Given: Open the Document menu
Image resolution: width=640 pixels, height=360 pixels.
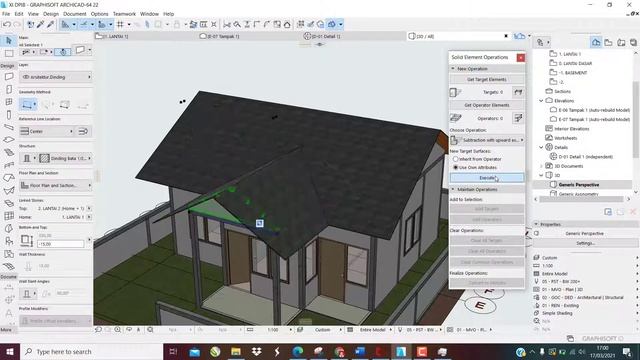Looking at the screenshot, I should [75, 13].
